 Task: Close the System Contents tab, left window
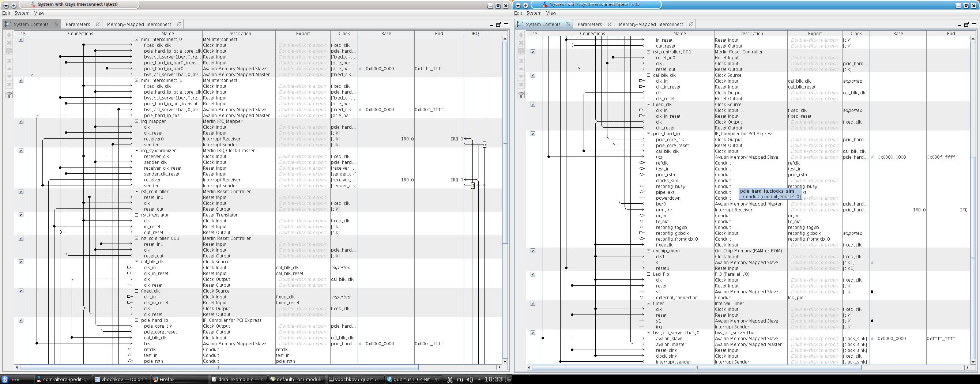point(56,24)
